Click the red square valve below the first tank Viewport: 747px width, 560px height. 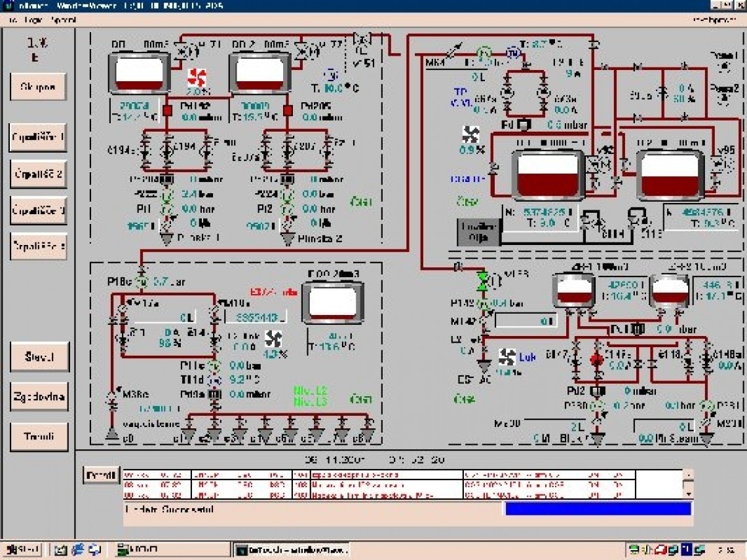click(167, 111)
